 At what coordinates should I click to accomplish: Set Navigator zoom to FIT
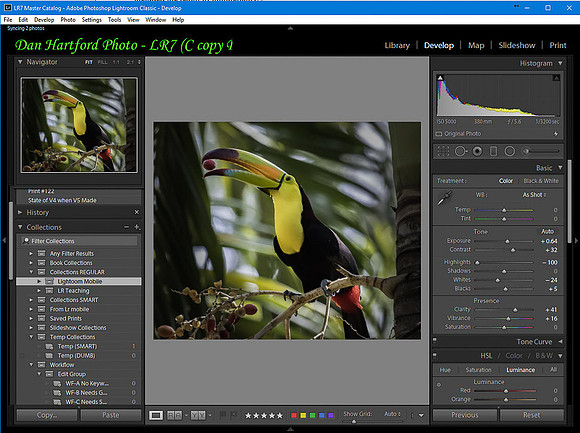pos(89,62)
